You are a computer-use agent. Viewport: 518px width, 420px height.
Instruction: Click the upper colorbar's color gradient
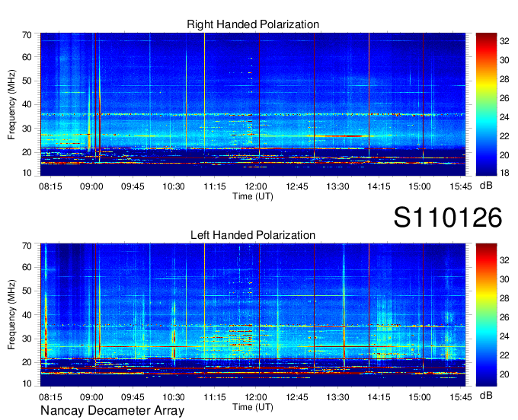486,104
